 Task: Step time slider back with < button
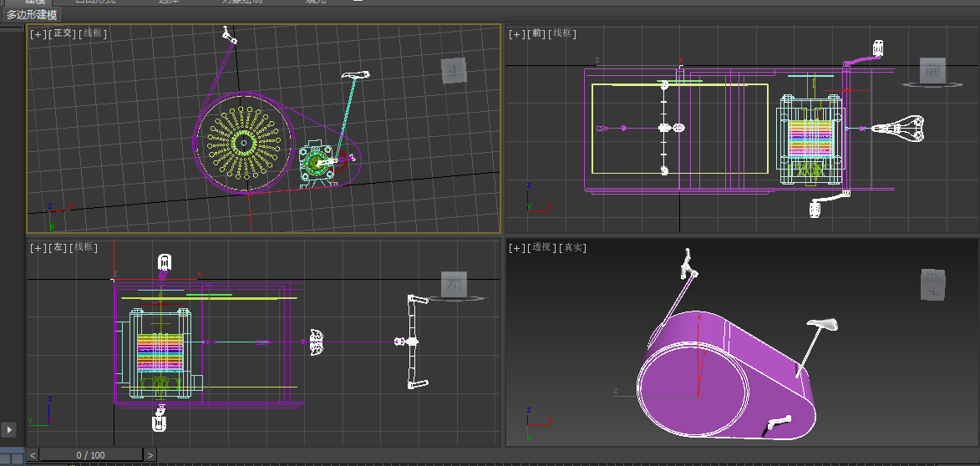click(33, 455)
